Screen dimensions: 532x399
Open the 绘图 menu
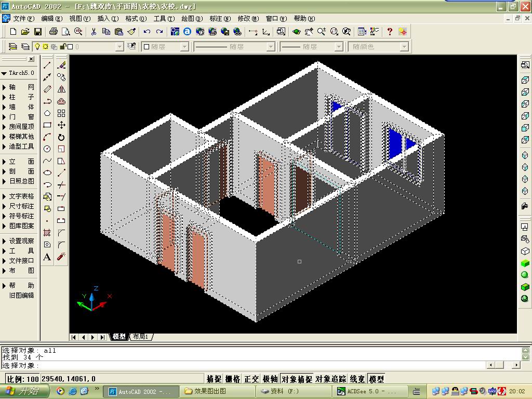(192, 18)
